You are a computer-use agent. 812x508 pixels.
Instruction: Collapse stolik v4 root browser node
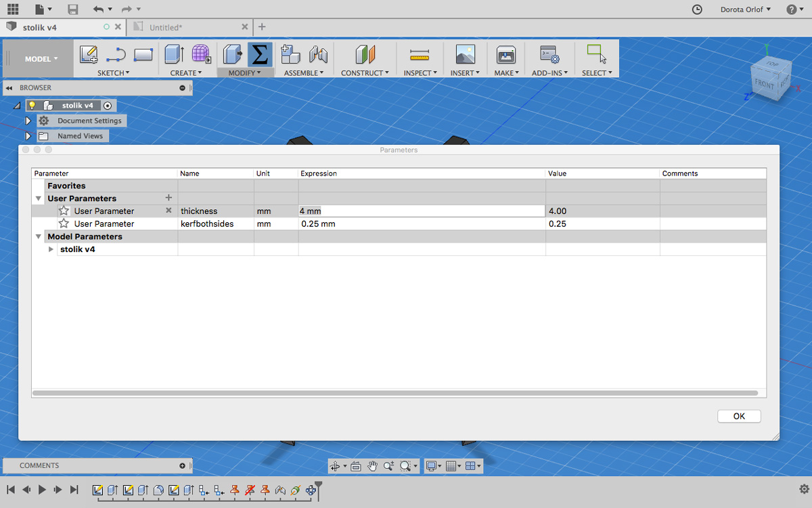tap(16, 106)
